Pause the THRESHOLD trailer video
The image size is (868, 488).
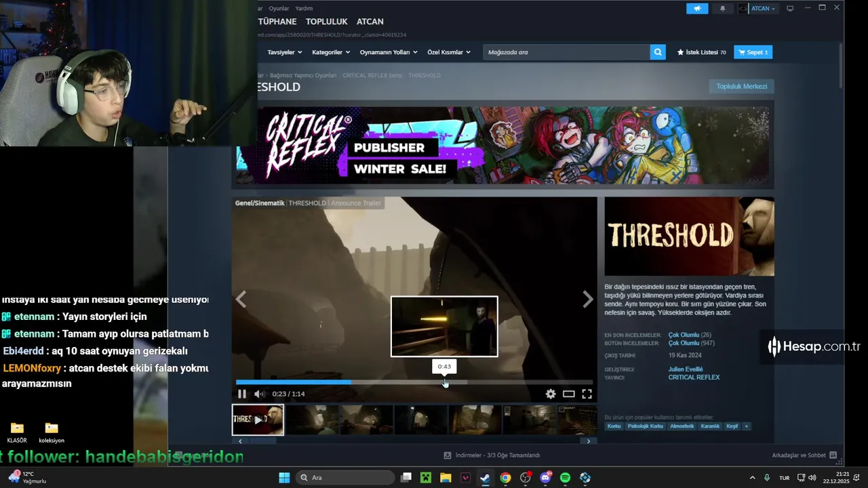[x=242, y=394]
